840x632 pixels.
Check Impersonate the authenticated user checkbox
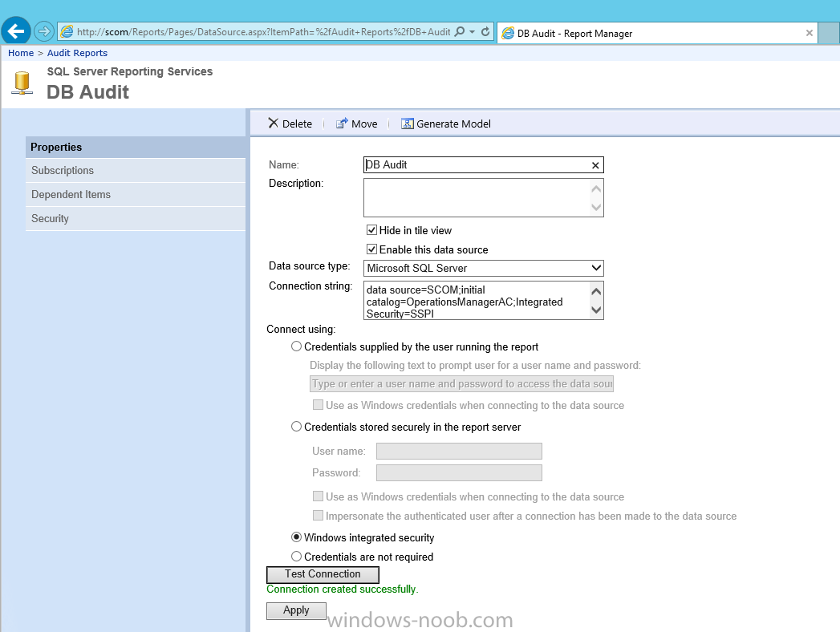319,516
